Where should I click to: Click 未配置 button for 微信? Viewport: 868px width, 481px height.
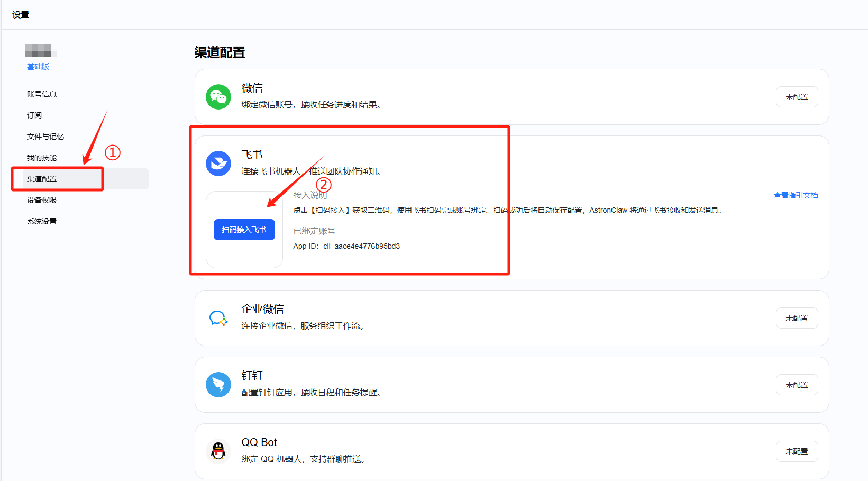pos(797,97)
